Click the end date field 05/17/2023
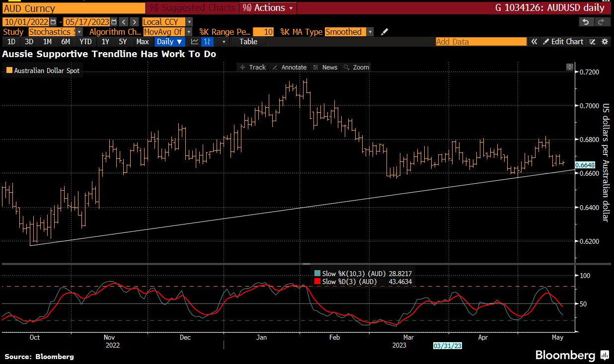The height and width of the screenshot is (364, 614). [87, 22]
